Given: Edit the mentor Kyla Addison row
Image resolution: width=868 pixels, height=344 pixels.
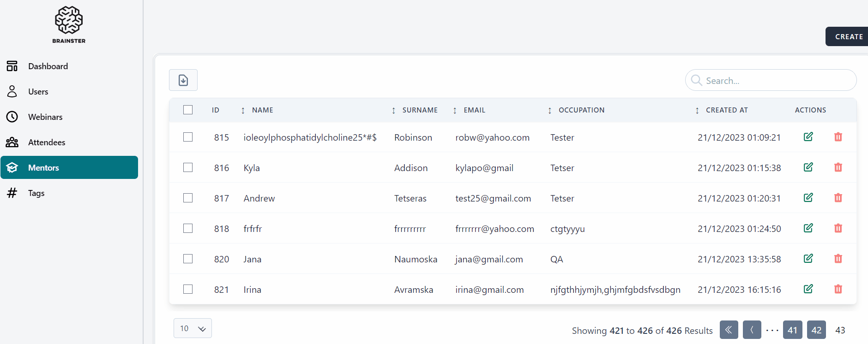Looking at the screenshot, I should [808, 167].
